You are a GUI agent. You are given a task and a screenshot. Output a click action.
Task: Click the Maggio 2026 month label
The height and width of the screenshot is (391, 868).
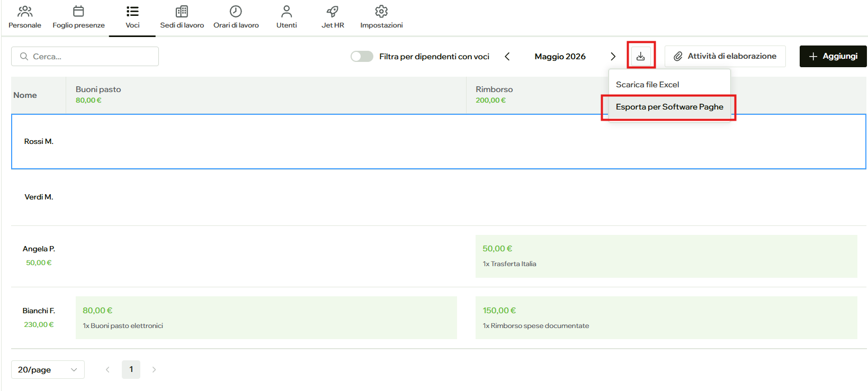click(x=560, y=56)
